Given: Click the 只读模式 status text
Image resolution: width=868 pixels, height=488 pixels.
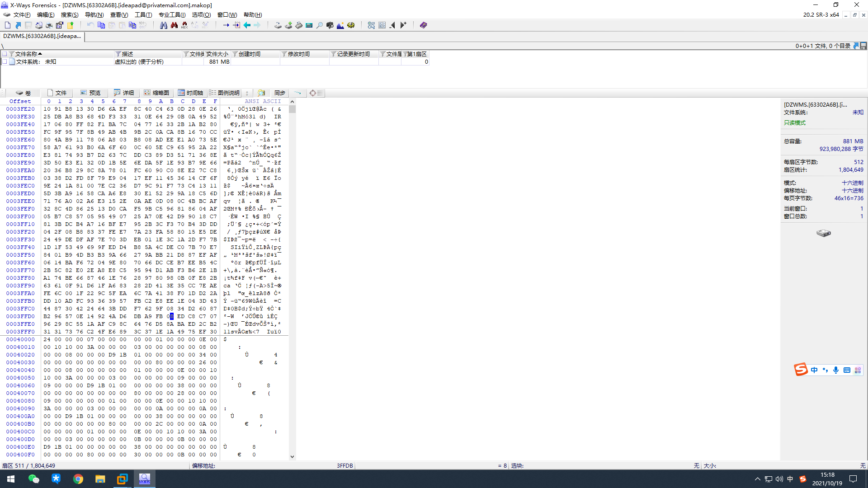Looking at the screenshot, I should [x=795, y=123].
